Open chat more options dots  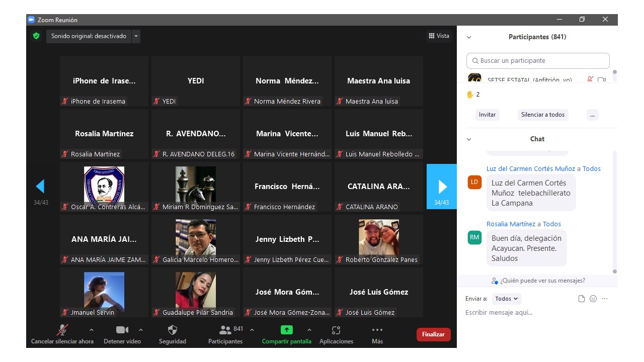click(x=605, y=299)
